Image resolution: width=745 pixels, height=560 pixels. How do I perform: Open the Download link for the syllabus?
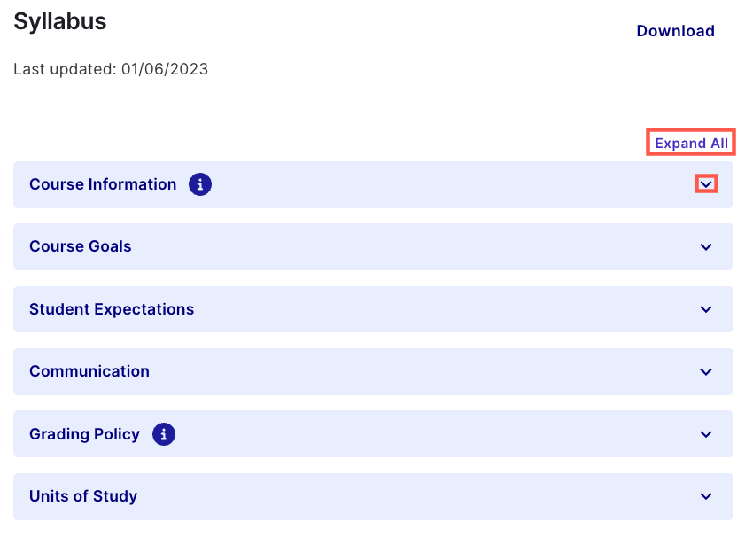tap(675, 30)
